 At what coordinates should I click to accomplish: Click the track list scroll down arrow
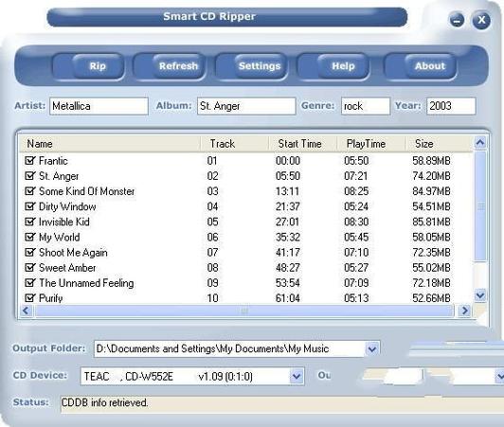click(480, 295)
